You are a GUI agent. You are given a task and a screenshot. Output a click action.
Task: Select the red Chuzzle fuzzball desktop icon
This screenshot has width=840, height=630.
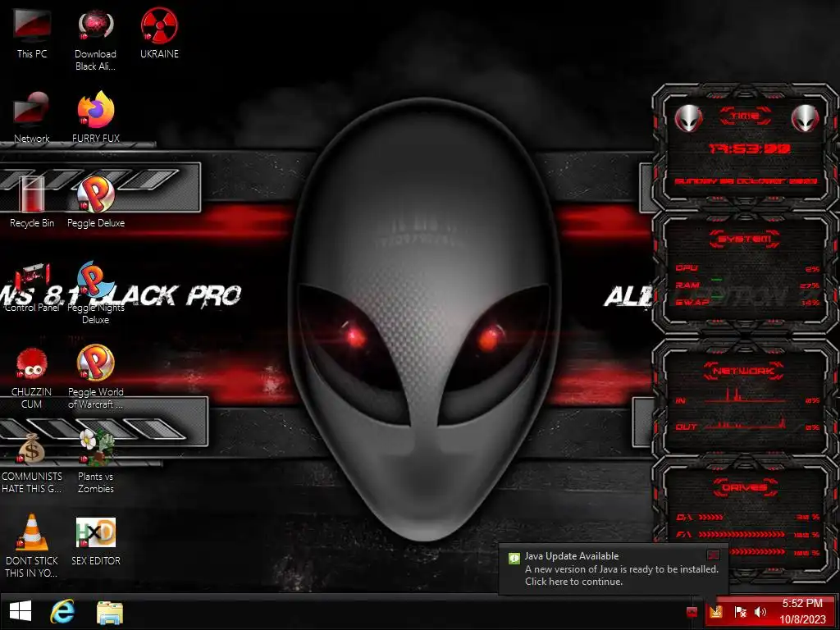coord(32,364)
